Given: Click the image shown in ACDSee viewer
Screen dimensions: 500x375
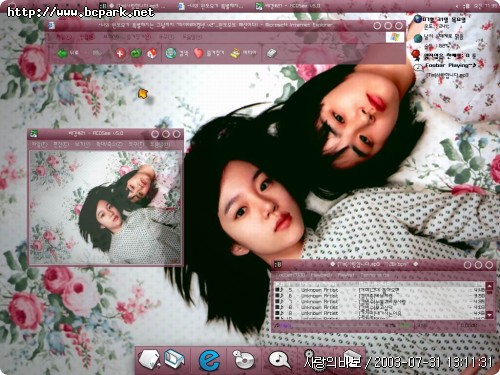Looking at the screenshot, I should click(105, 207).
